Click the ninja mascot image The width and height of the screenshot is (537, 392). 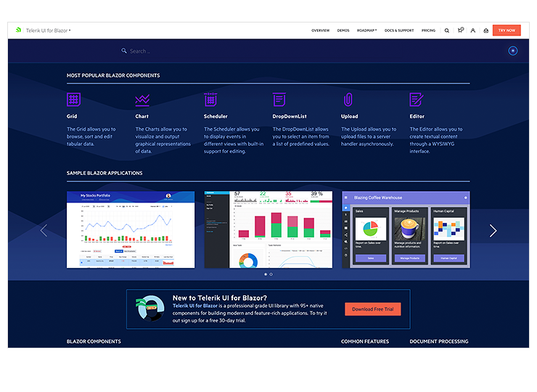coord(150,308)
